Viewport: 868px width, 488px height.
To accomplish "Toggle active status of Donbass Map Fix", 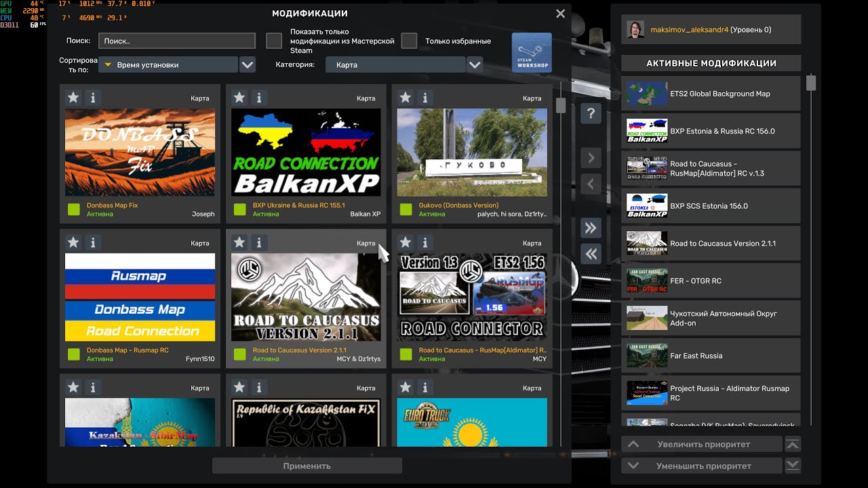I will [73, 209].
